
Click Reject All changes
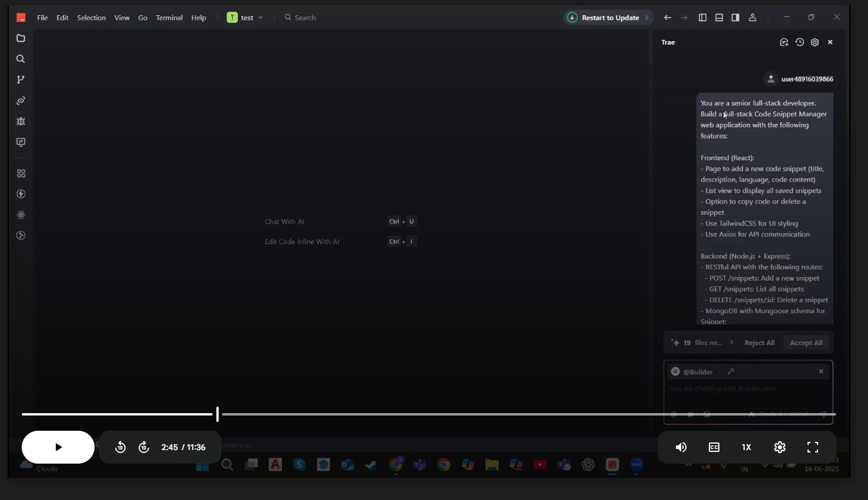pos(759,343)
